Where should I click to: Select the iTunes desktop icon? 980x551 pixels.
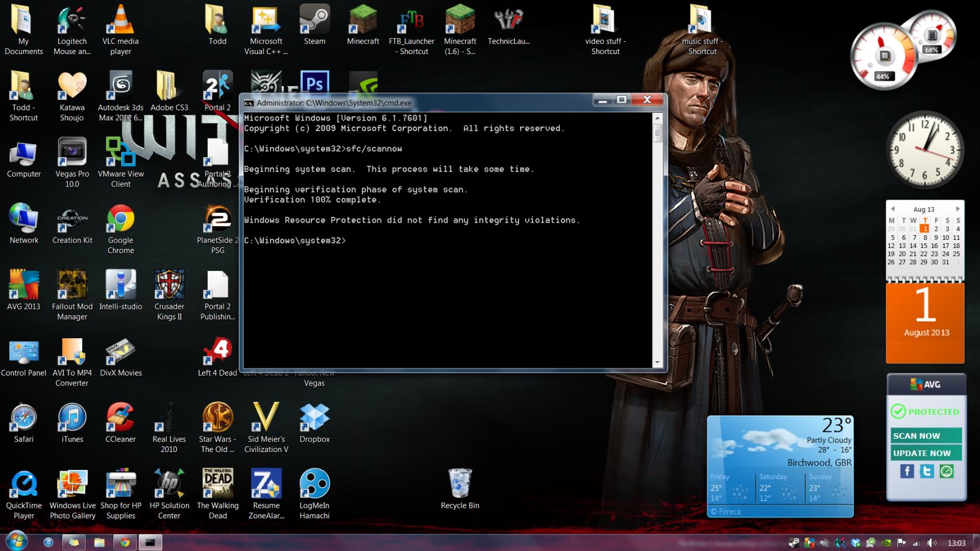click(72, 418)
